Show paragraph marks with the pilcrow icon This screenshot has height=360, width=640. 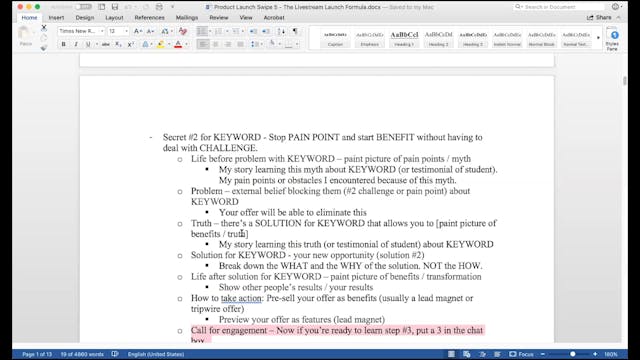point(295,31)
